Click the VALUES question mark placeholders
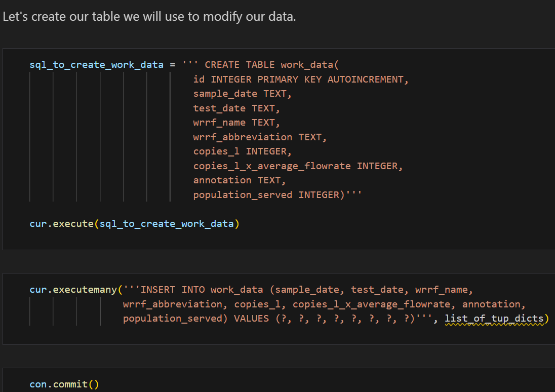Image resolution: width=555 pixels, height=392 pixels. point(345,319)
